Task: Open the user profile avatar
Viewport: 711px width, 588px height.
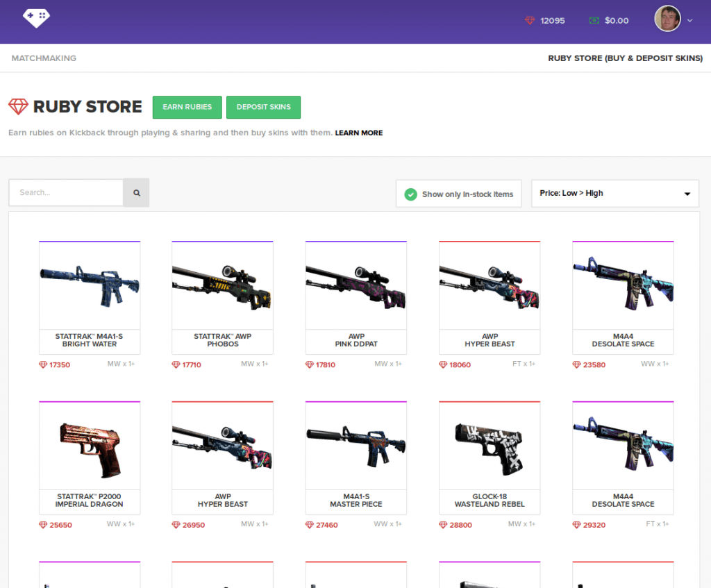Action: (x=667, y=19)
